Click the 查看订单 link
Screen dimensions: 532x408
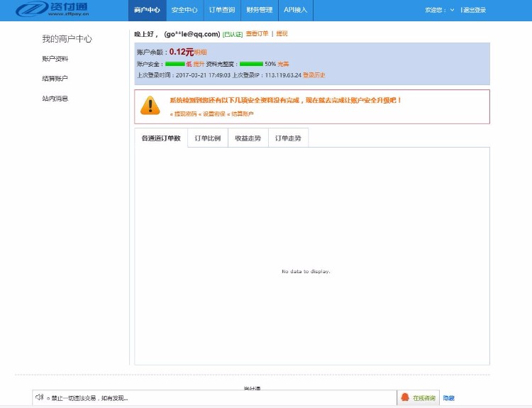257,33
